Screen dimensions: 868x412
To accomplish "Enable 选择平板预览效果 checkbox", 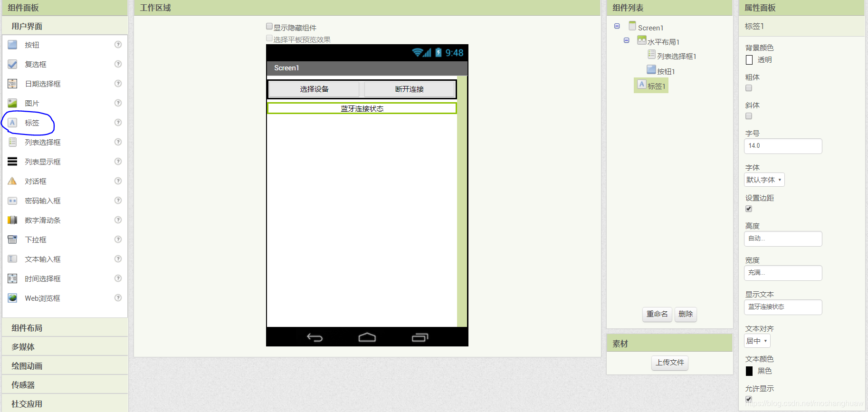I will tap(269, 38).
